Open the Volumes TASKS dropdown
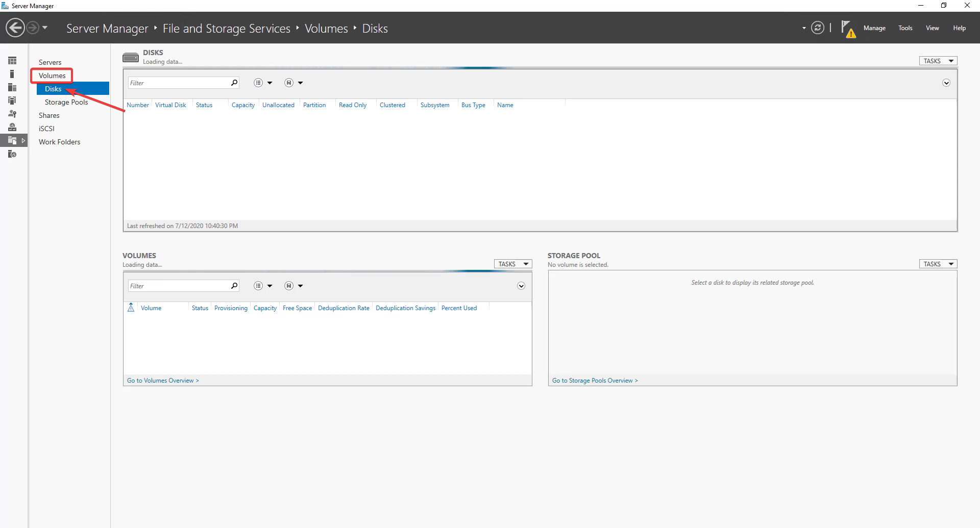The height and width of the screenshot is (528, 980). click(x=513, y=264)
